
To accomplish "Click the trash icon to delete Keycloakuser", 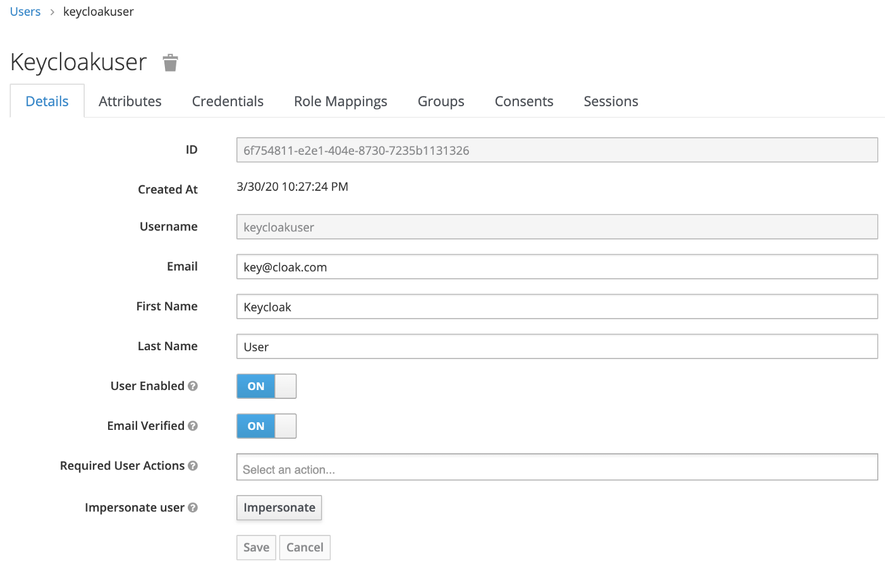I will click(x=170, y=63).
